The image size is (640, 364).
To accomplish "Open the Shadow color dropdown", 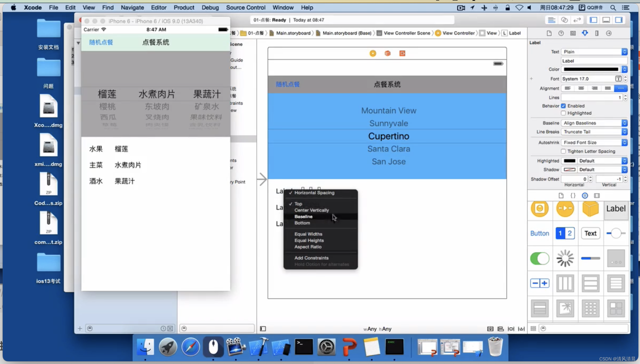I will point(602,170).
